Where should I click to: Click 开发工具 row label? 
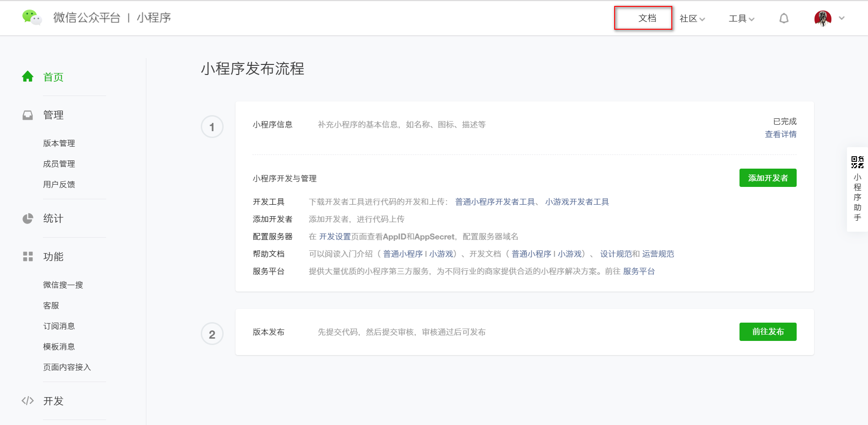tap(268, 202)
